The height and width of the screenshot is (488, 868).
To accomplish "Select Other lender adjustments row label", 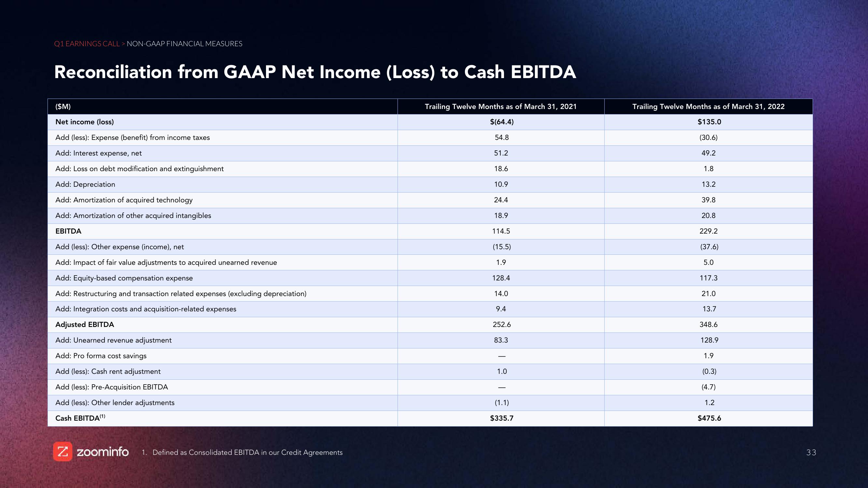I will [115, 403].
